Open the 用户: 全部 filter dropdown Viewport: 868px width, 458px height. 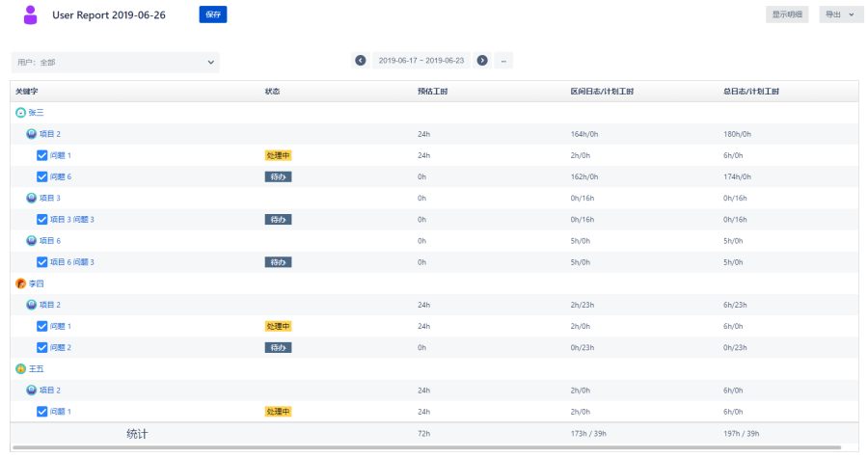coord(115,63)
